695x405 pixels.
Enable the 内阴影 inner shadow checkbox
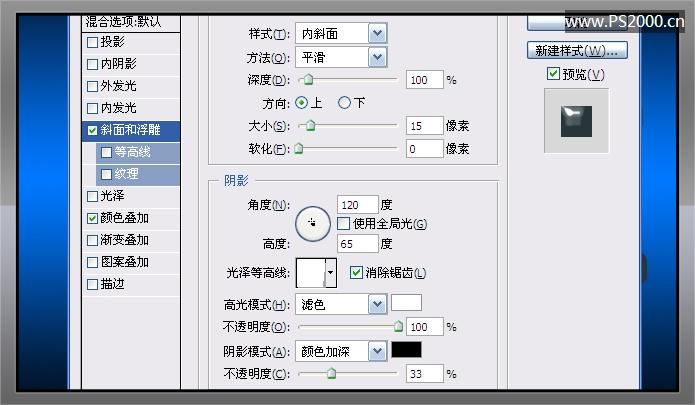click(92, 64)
